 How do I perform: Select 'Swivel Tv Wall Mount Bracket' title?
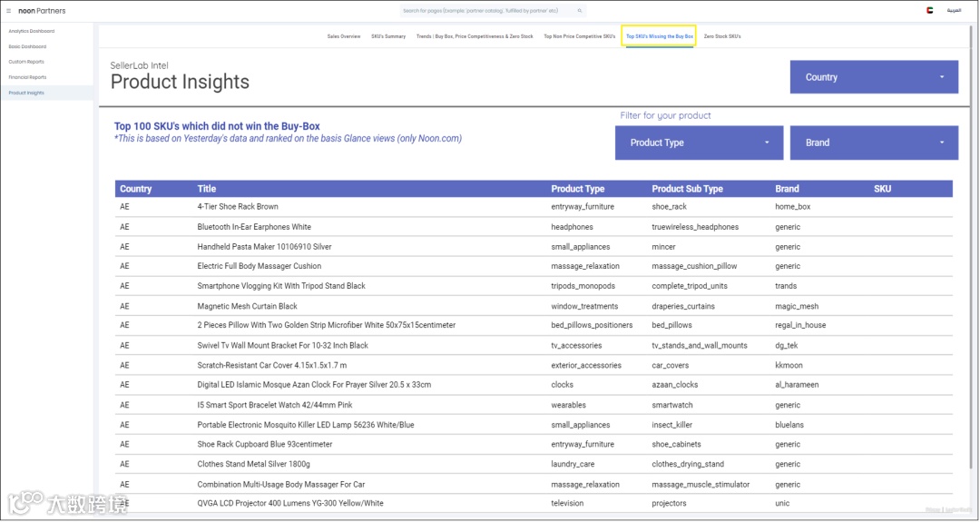(282, 345)
